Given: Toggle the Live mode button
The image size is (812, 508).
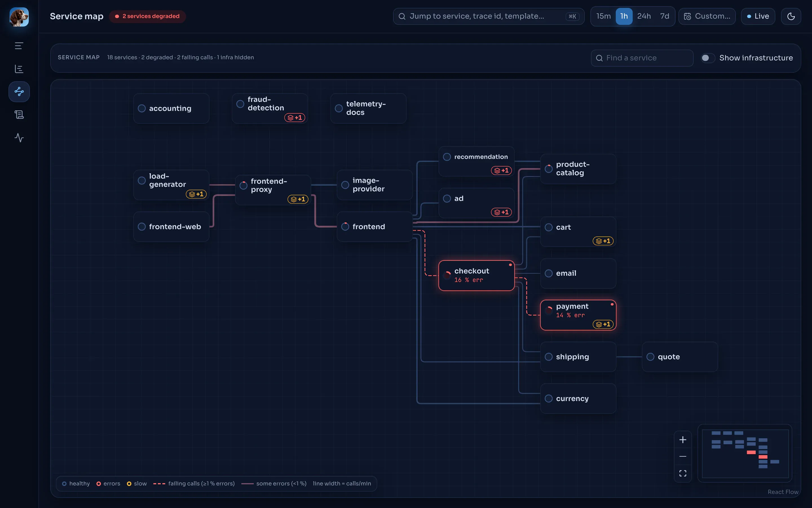Looking at the screenshot, I should (x=758, y=16).
